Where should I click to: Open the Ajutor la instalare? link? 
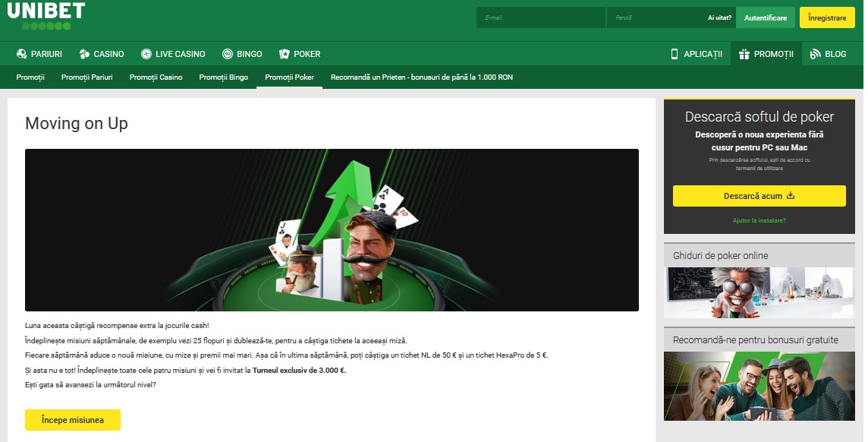[x=759, y=220]
